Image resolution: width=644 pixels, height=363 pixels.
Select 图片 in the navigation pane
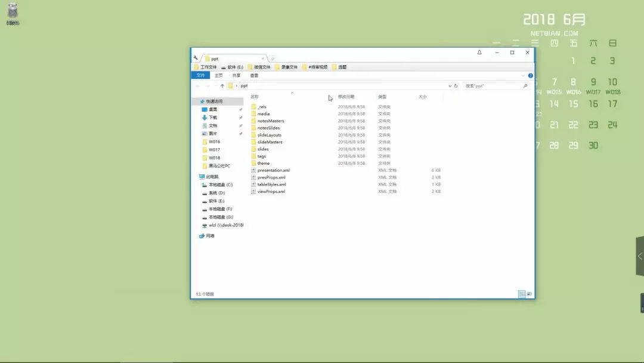(213, 134)
